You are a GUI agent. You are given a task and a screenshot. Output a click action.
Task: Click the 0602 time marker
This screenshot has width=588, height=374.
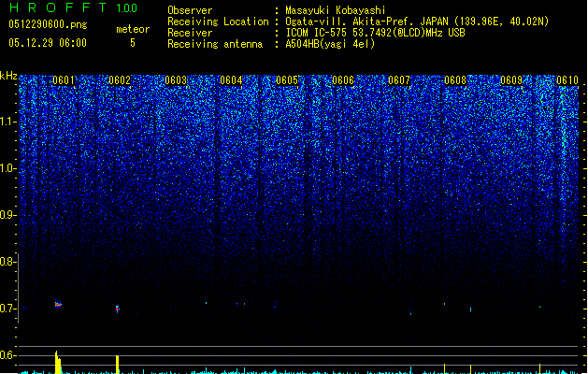coord(120,80)
